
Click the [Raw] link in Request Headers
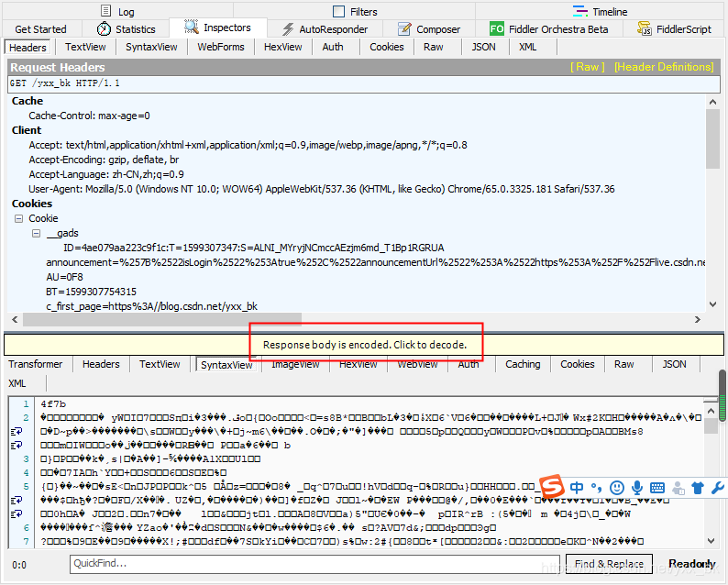point(588,67)
